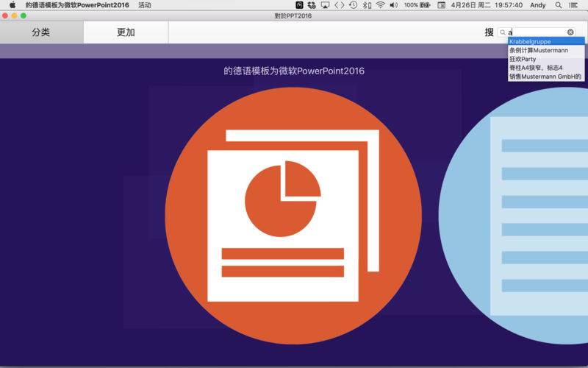Screen dimensions: 588x368
Task: Click the Andy user menu
Action: pyautogui.click(x=538, y=5)
